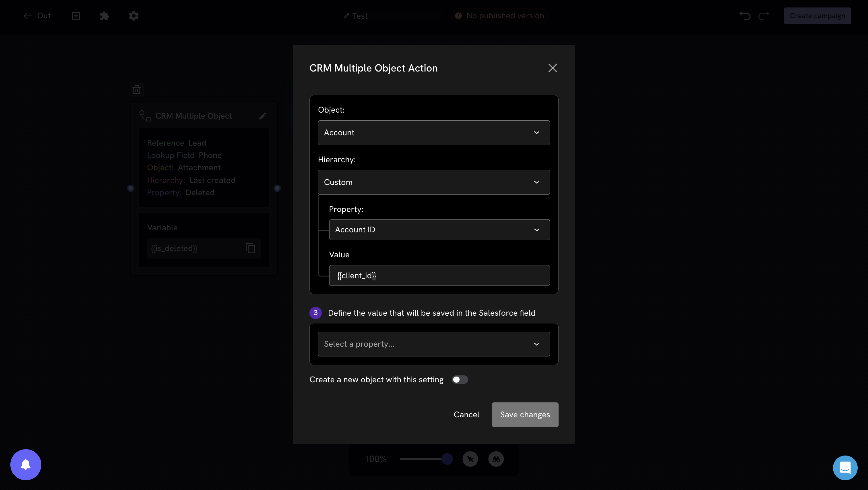Select the pointer cursor tool
The height and width of the screenshot is (490, 868).
click(x=470, y=459)
